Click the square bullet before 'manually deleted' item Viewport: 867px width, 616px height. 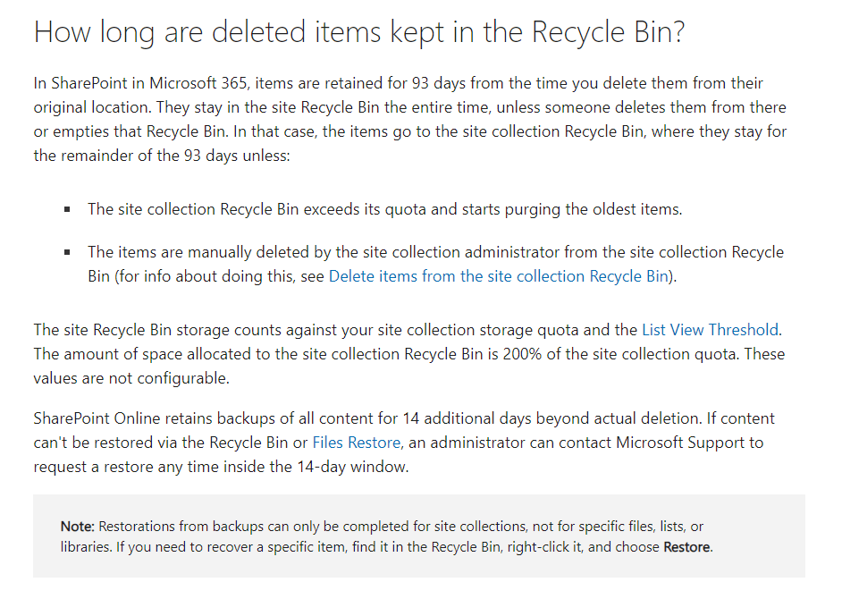(68, 253)
